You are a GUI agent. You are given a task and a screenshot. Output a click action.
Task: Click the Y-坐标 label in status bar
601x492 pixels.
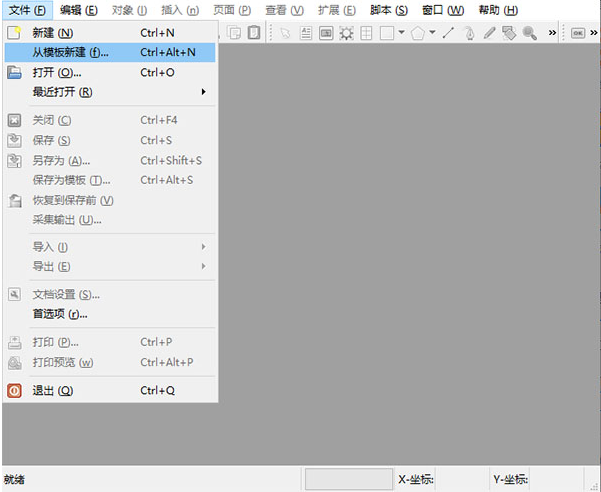(x=510, y=479)
